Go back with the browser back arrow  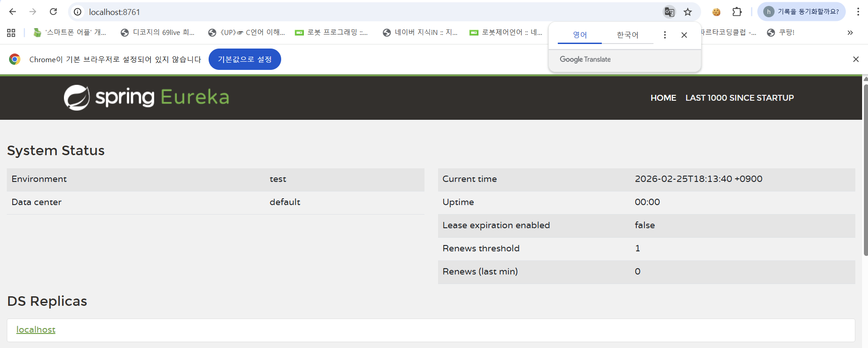coord(13,12)
